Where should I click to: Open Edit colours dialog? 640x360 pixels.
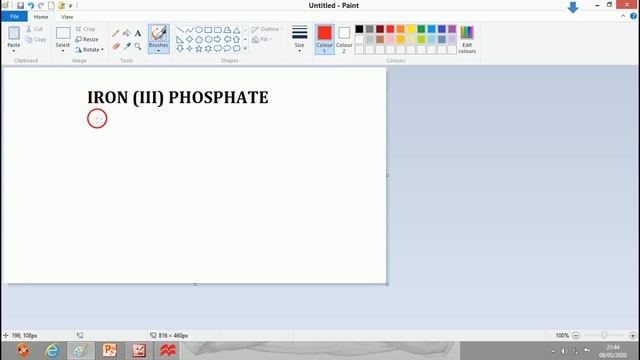point(467,39)
